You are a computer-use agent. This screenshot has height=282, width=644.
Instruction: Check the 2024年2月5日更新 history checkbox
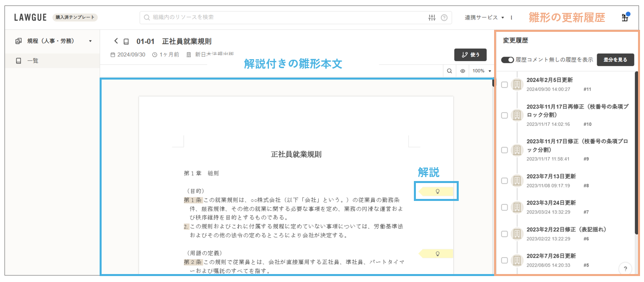pos(505,85)
